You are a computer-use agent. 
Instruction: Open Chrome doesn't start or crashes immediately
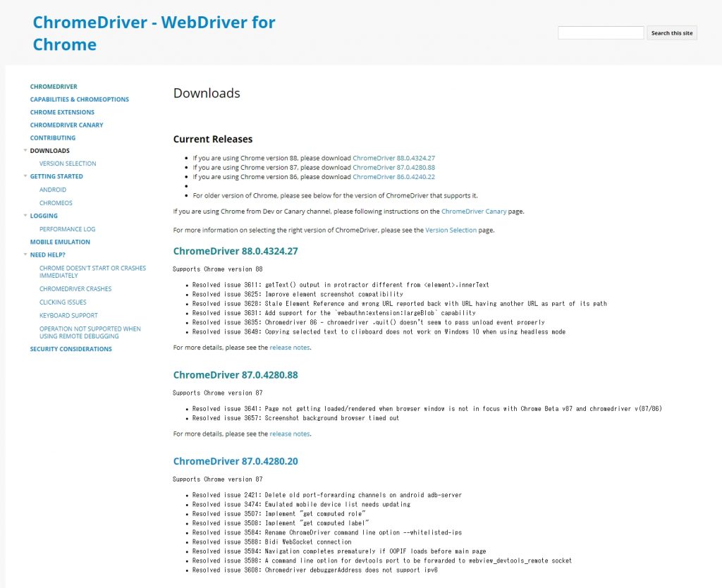point(92,272)
